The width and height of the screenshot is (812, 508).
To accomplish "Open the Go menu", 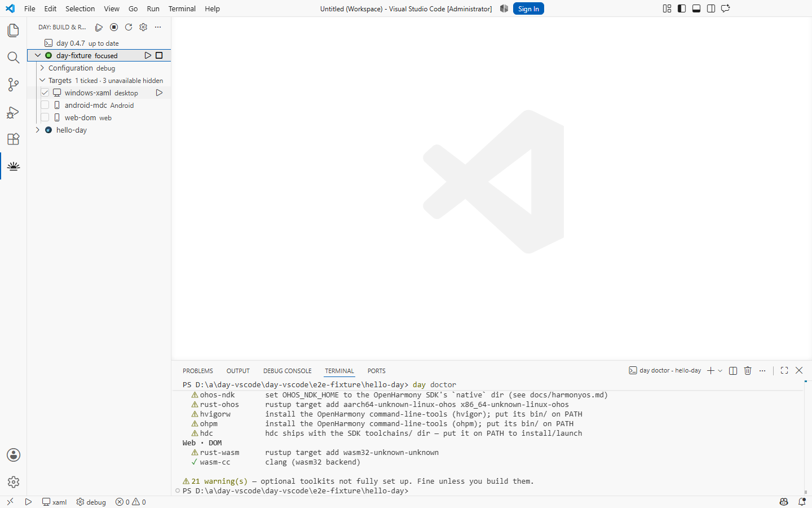I will (133, 8).
